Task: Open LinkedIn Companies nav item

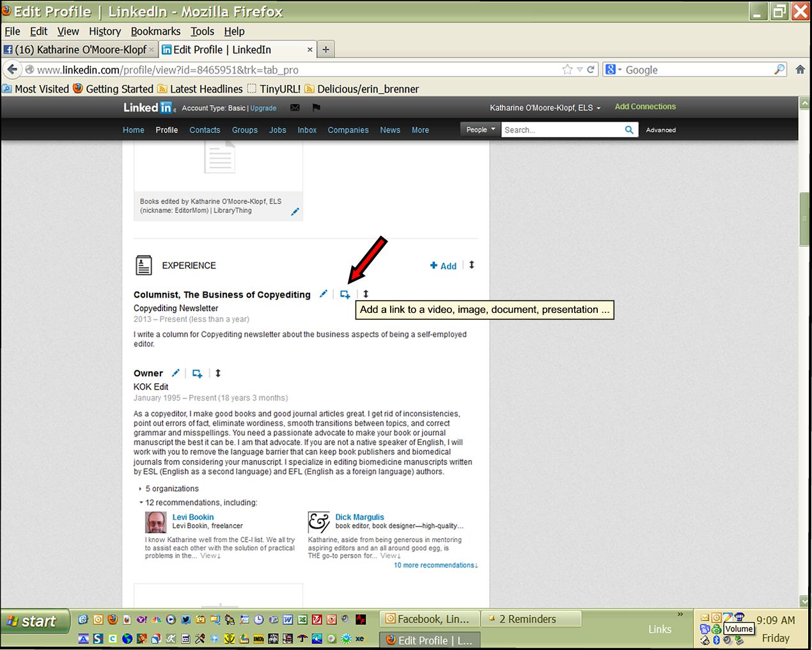Action: tap(348, 130)
